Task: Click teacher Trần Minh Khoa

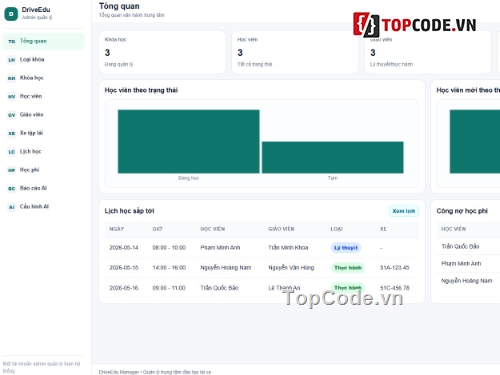Action: tap(288, 248)
